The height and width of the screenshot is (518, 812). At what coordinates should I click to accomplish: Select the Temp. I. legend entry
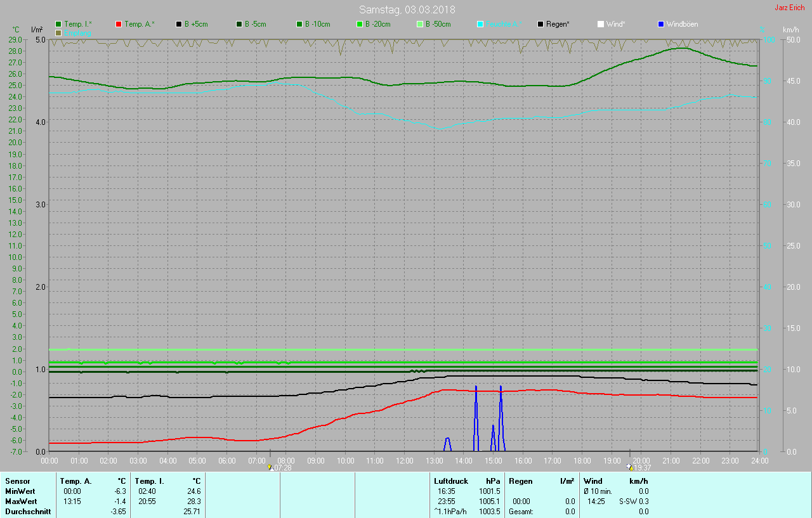click(77, 24)
